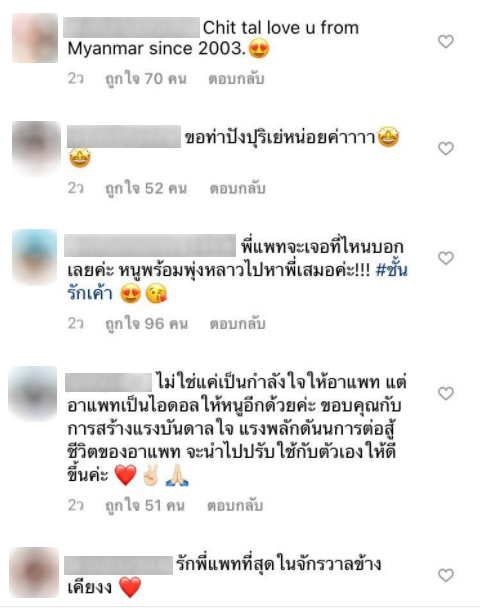The width and height of the screenshot is (480, 608).
Task: Open first commenter's profile picture
Action: [35, 38]
